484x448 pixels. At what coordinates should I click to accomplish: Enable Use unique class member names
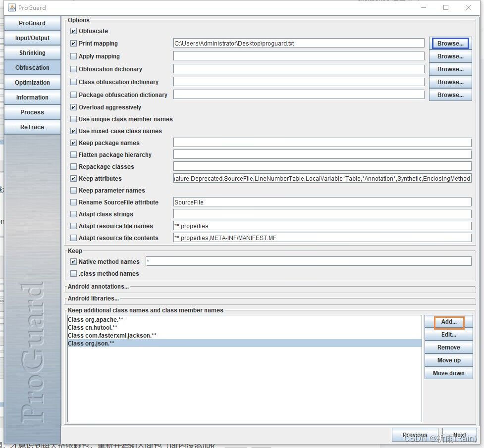pyautogui.click(x=73, y=119)
